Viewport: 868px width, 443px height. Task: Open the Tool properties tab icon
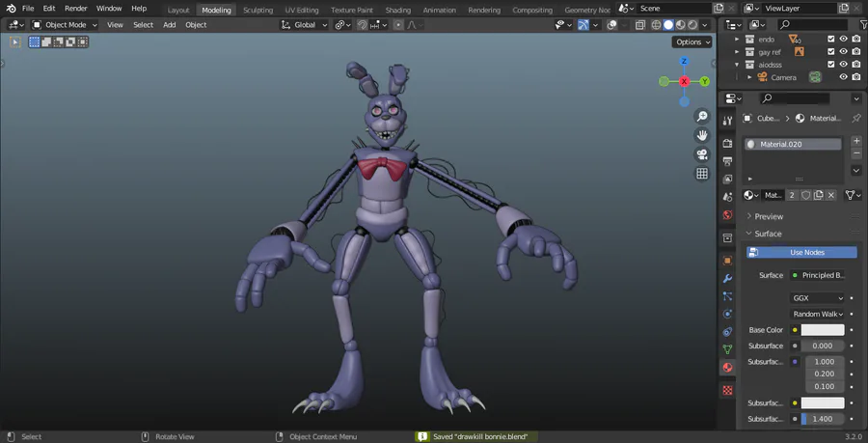[727, 121]
